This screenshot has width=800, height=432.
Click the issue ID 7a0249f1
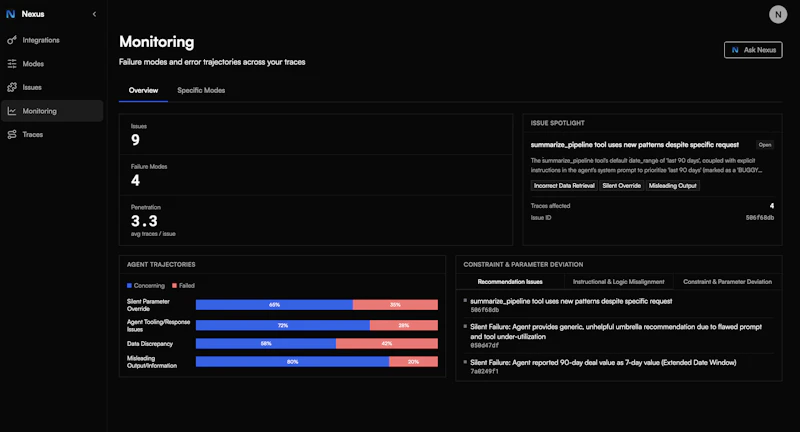(x=484, y=371)
